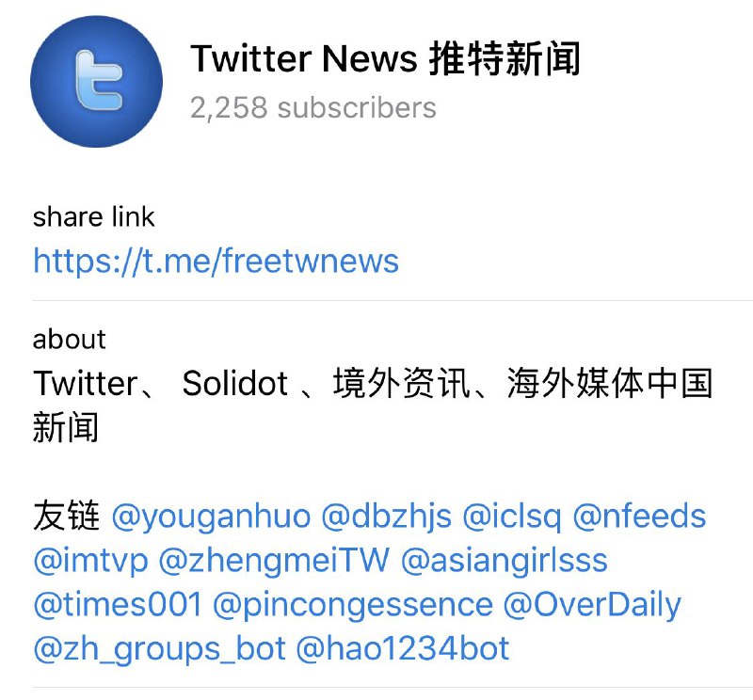The height and width of the screenshot is (700, 753).
Task: Tap the about section label
Action: 69,340
